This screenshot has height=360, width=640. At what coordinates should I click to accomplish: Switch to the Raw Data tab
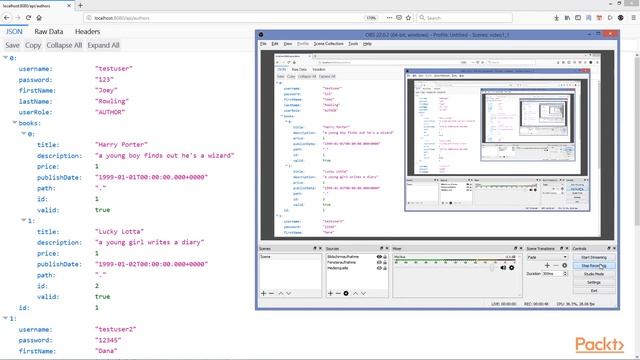pyautogui.click(x=49, y=31)
